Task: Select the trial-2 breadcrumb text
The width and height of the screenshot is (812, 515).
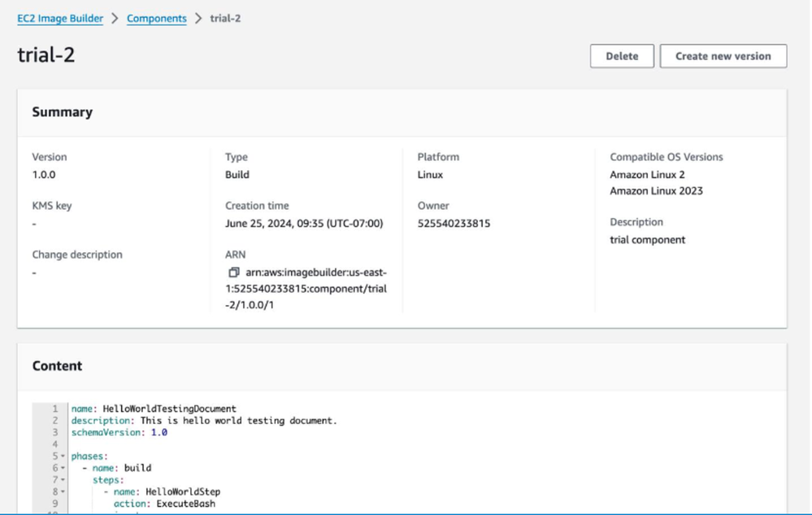Action: [x=225, y=18]
